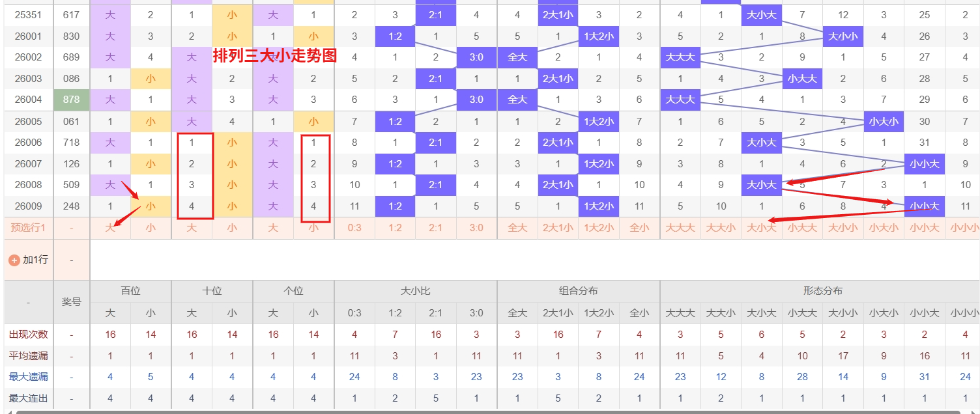Click the orange plus icon beside 加1行
The image size is (980, 414).
pyautogui.click(x=14, y=260)
